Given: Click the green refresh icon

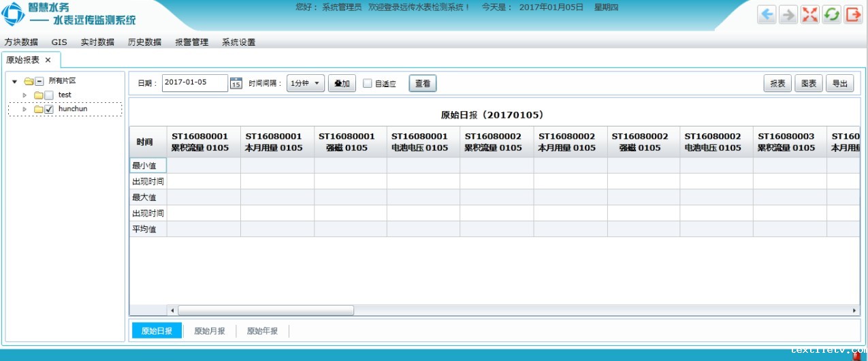Looking at the screenshot, I should click(x=831, y=15).
